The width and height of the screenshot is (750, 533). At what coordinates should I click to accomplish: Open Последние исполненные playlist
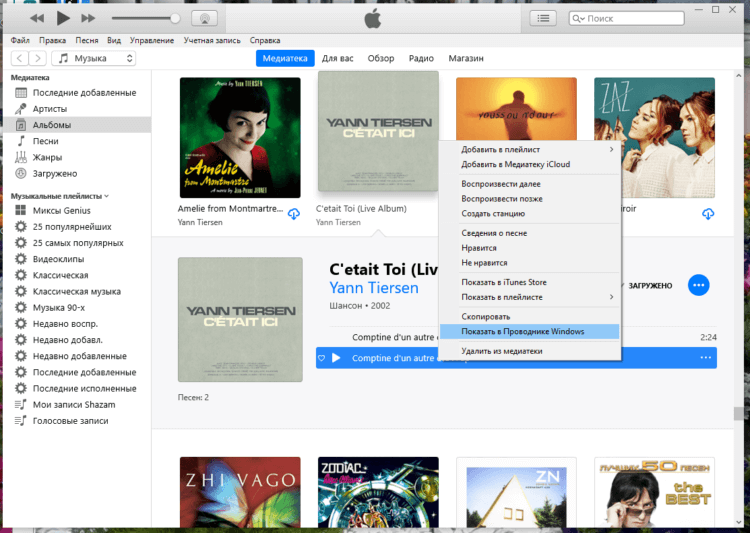[77, 389]
